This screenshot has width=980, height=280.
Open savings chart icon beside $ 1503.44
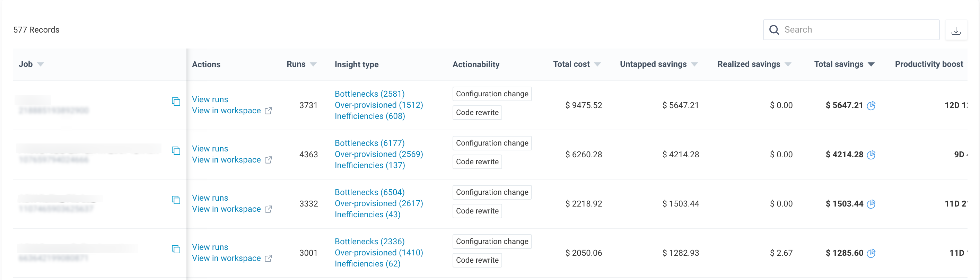(x=871, y=204)
